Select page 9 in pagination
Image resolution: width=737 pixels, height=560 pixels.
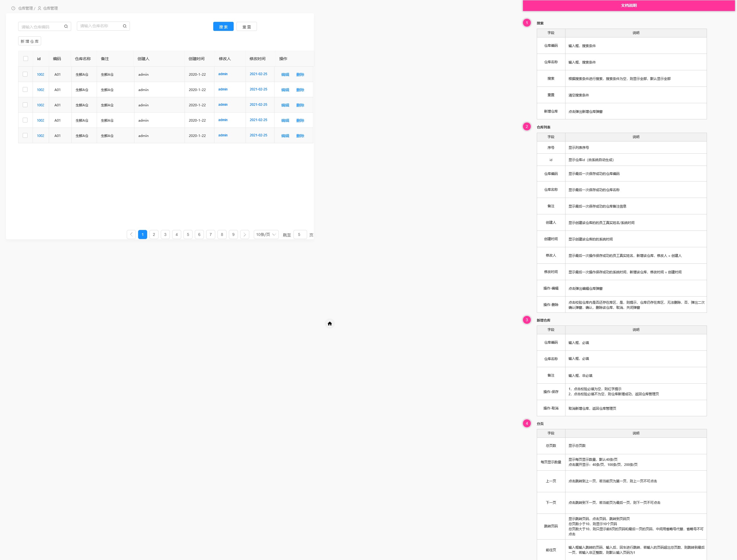coord(233,234)
